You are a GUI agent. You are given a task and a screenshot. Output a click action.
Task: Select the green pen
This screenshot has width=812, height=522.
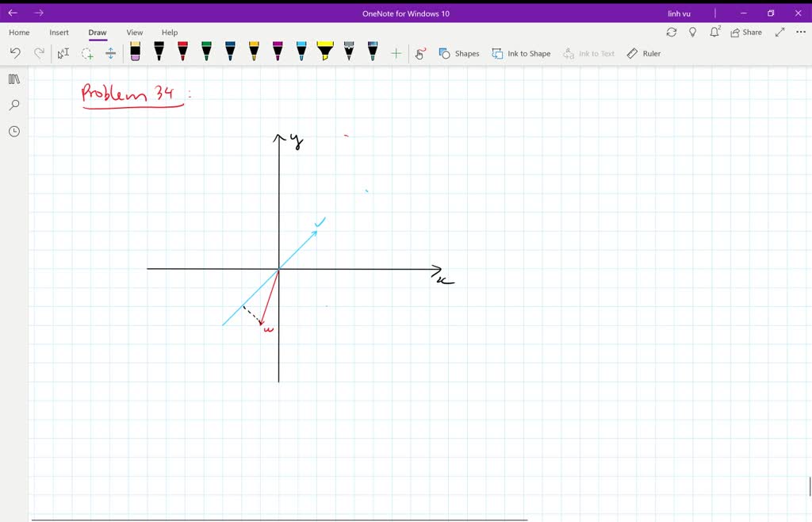205,53
